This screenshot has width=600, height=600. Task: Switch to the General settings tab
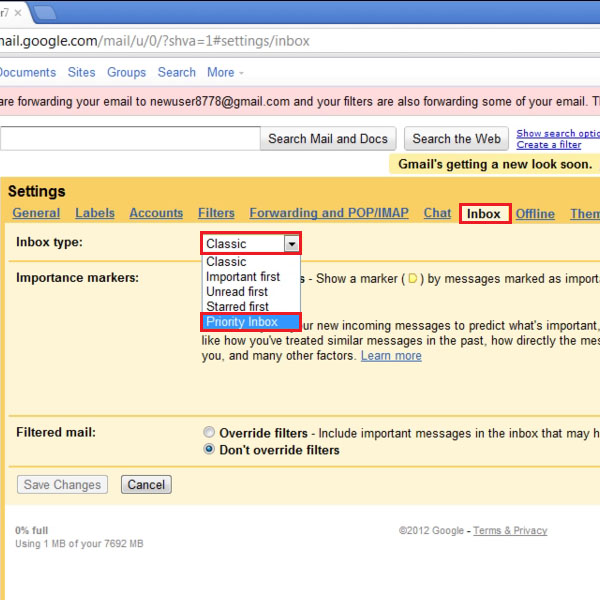pyautogui.click(x=36, y=213)
